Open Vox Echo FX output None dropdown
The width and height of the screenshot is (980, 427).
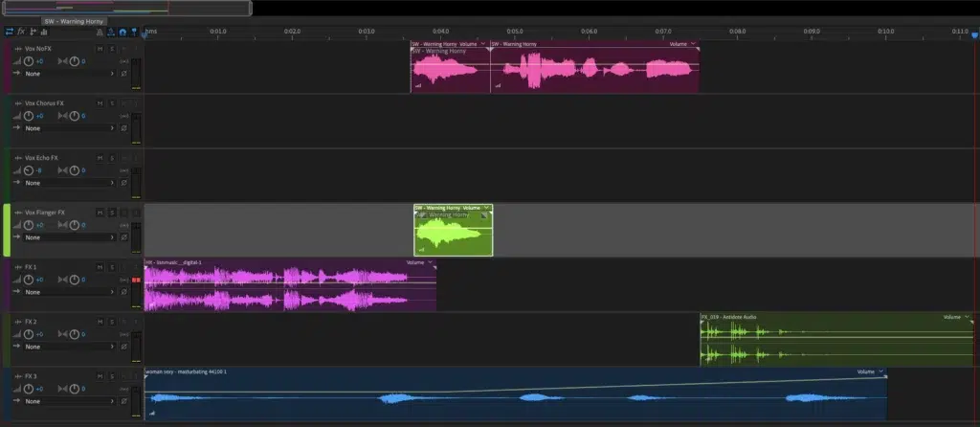coord(70,183)
